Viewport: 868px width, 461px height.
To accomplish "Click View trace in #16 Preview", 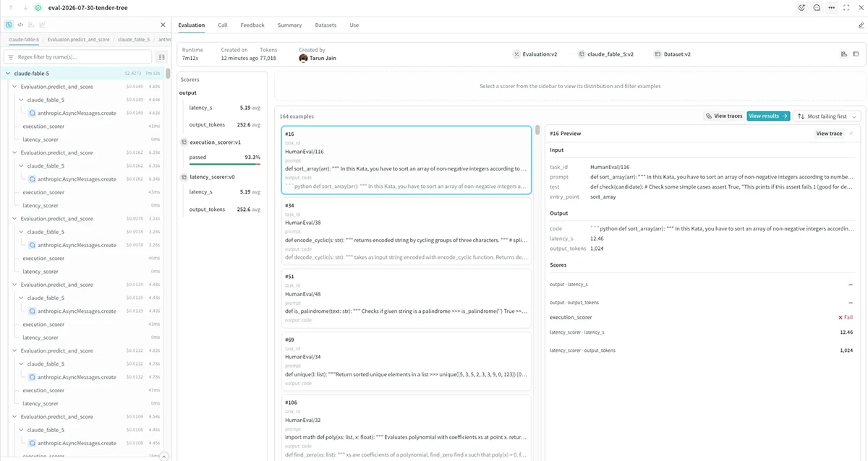I will [x=829, y=134].
